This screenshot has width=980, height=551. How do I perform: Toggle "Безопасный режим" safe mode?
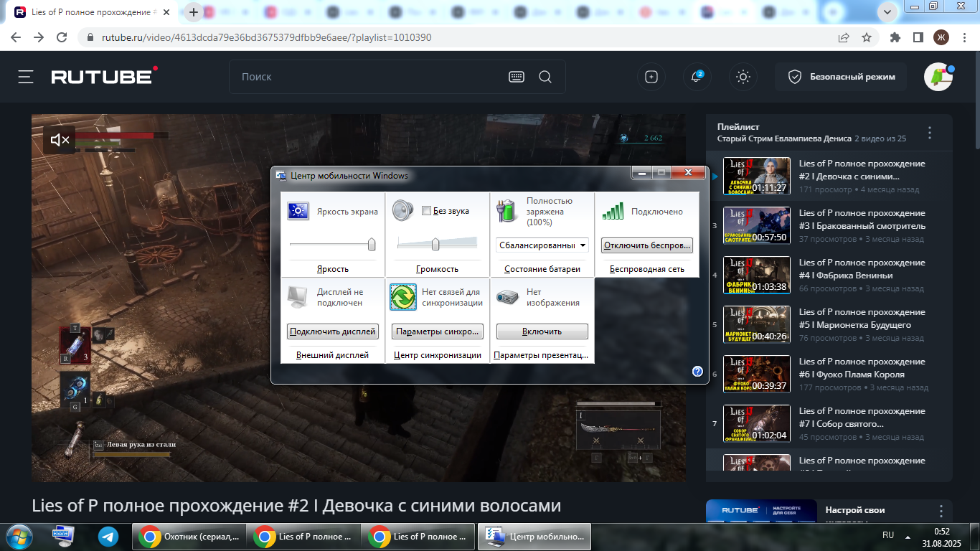point(841,77)
